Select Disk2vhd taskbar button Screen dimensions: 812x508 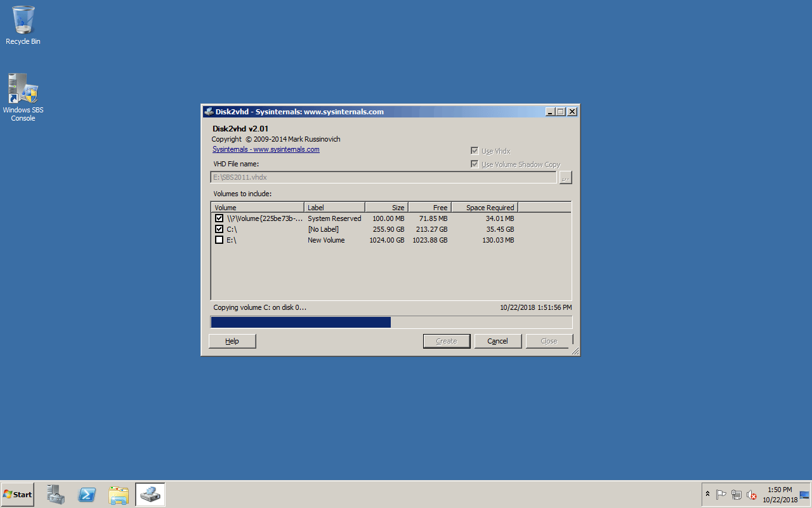click(150, 495)
